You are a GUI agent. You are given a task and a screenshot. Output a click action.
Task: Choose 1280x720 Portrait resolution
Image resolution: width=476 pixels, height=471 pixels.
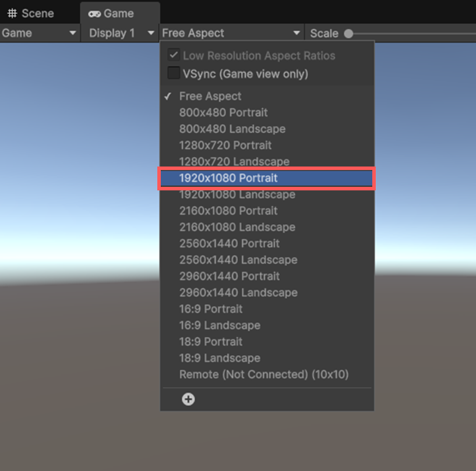(225, 145)
